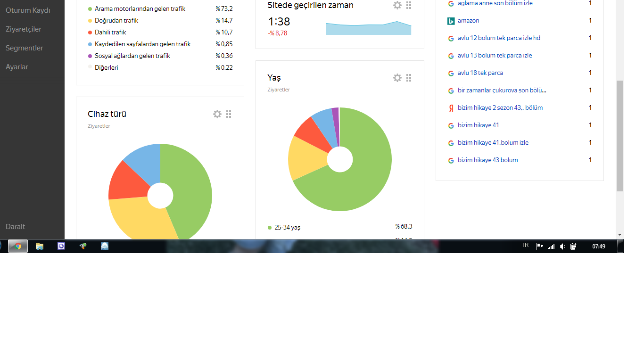Open Chrome from the Windows taskbar

click(x=18, y=246)
